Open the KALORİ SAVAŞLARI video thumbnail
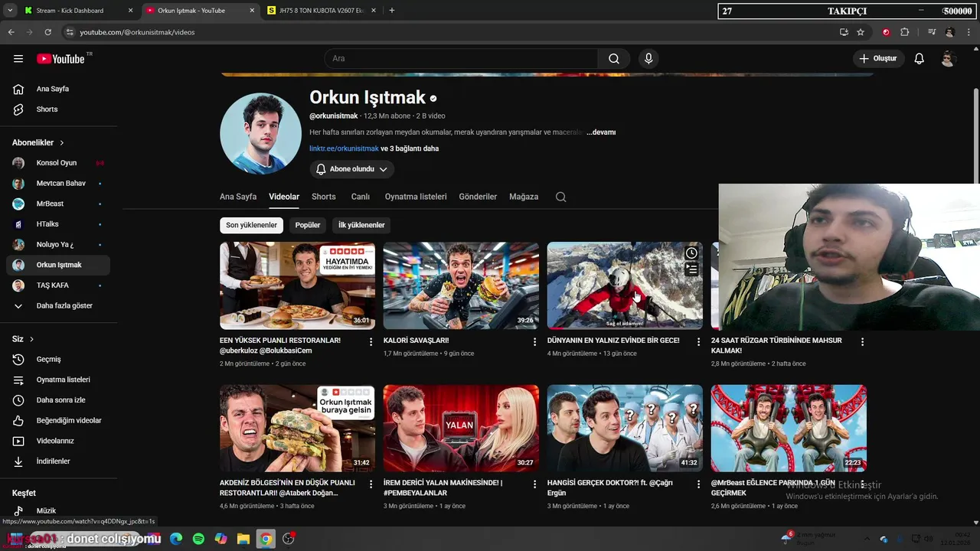Viewport: 980px width, 551px height. (x=461, y=285)
